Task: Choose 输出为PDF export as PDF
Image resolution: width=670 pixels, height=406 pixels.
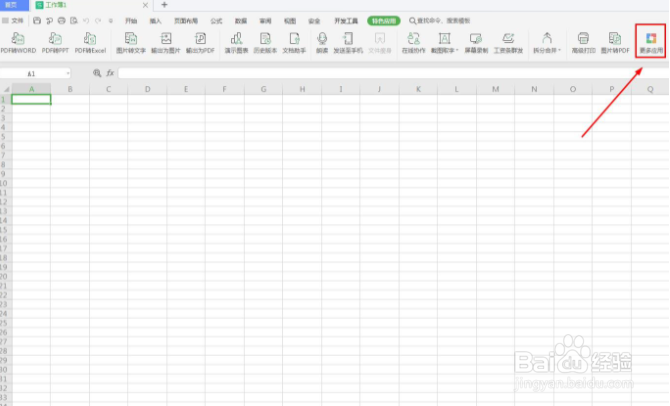Action: [x=200, y=43]
